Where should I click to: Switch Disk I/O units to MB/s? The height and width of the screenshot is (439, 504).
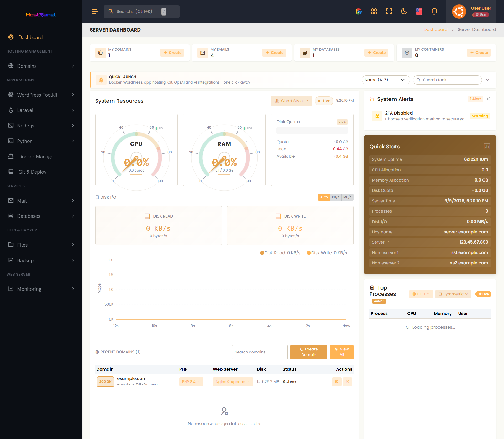click(347, 197)
